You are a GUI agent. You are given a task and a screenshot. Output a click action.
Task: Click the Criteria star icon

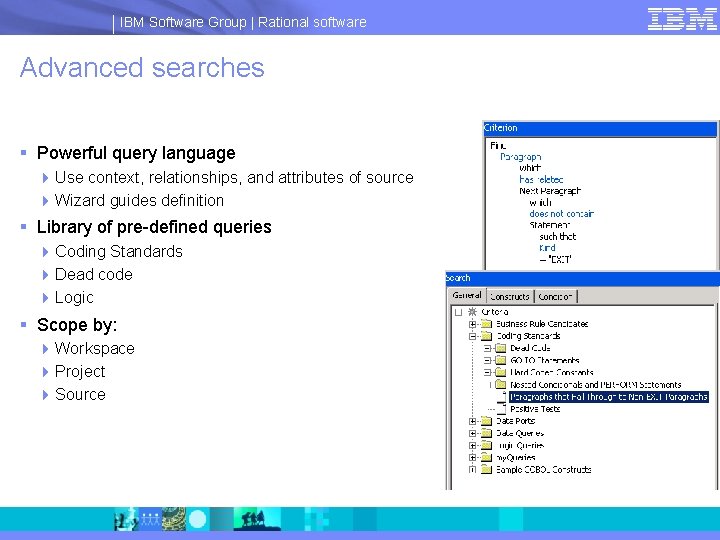[x=472, y=312]
